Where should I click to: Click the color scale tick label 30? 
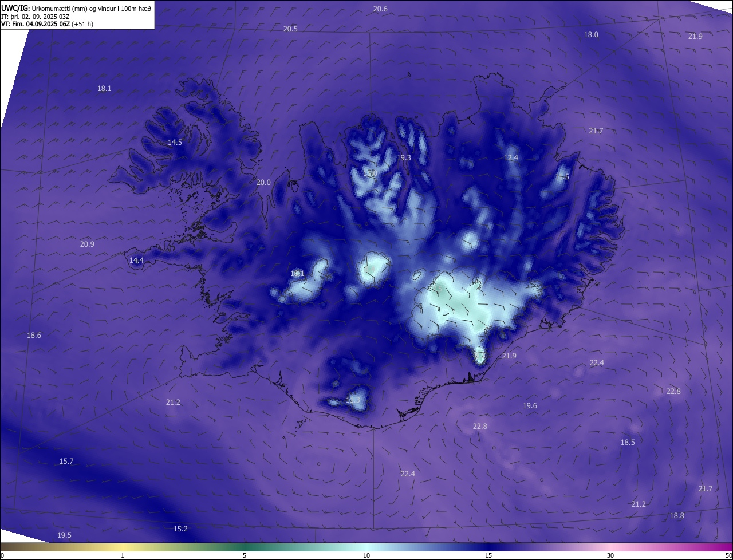610,555
